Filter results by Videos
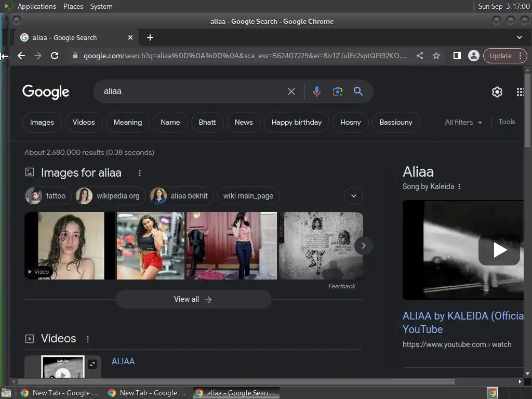 tap(84, 122)
